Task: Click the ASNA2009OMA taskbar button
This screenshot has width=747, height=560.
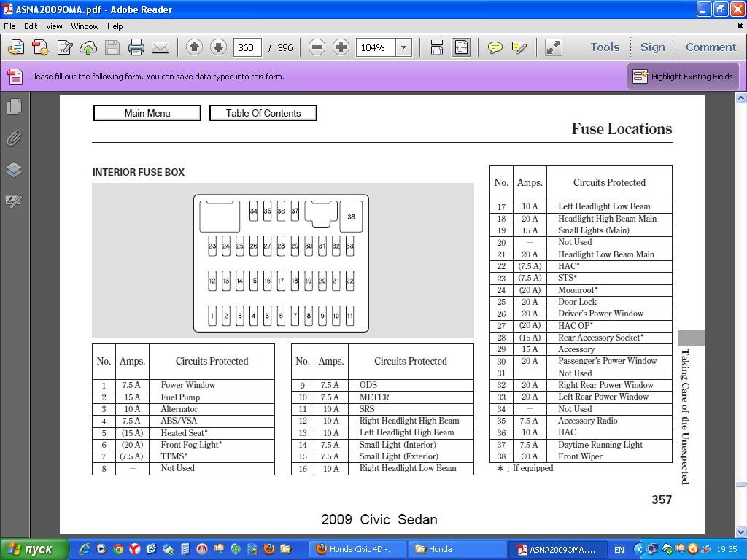Action: (557, 550)
